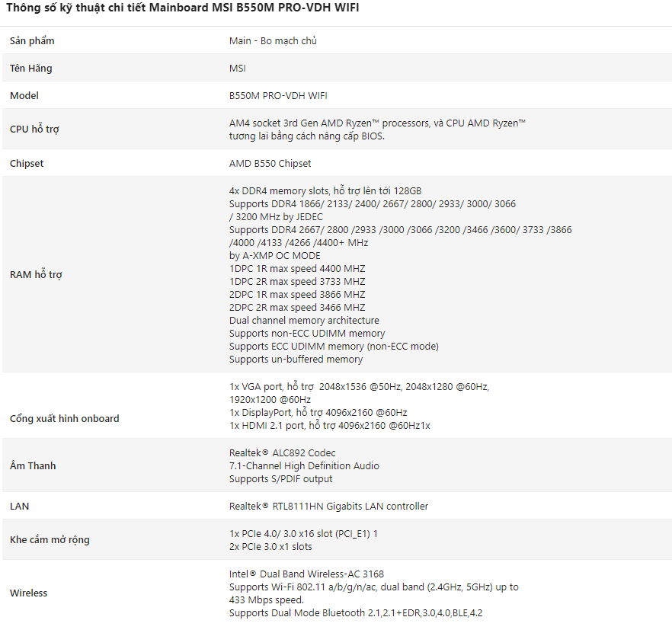Select the Tên Hãng label
672x633 pixels.
[30, 68]
